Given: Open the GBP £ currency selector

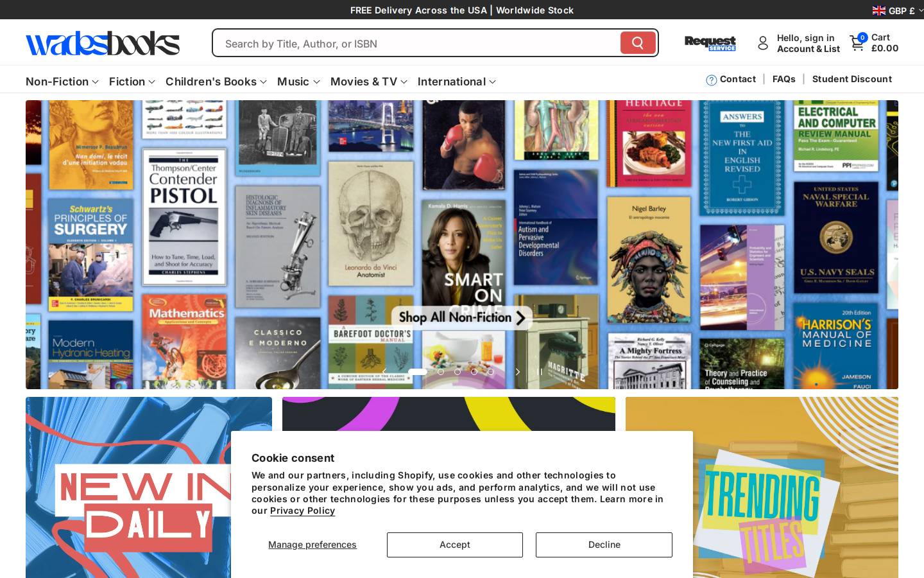Looking at the screenshot, I should coord(897,10).
